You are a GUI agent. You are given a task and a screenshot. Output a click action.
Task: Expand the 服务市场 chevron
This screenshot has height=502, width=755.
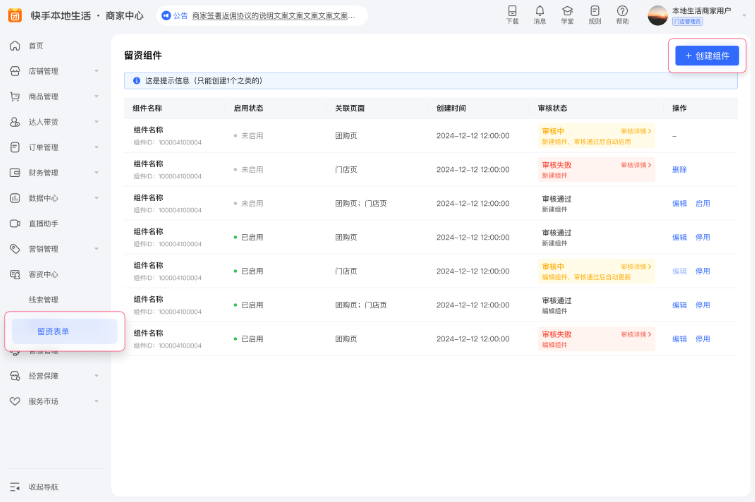click(x=96, y=401)
